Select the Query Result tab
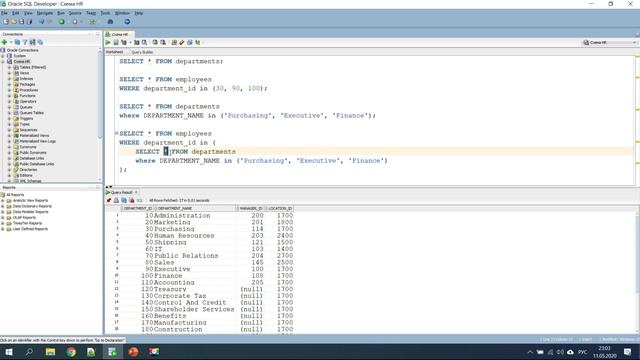The image size is (640, 360). click(122, 192)
